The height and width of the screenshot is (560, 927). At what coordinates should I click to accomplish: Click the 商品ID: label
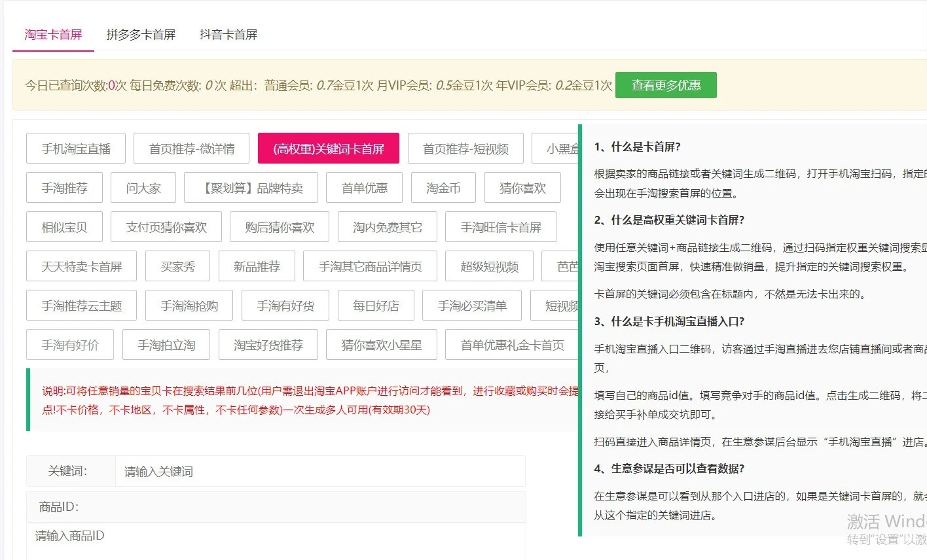pos(59,507)
